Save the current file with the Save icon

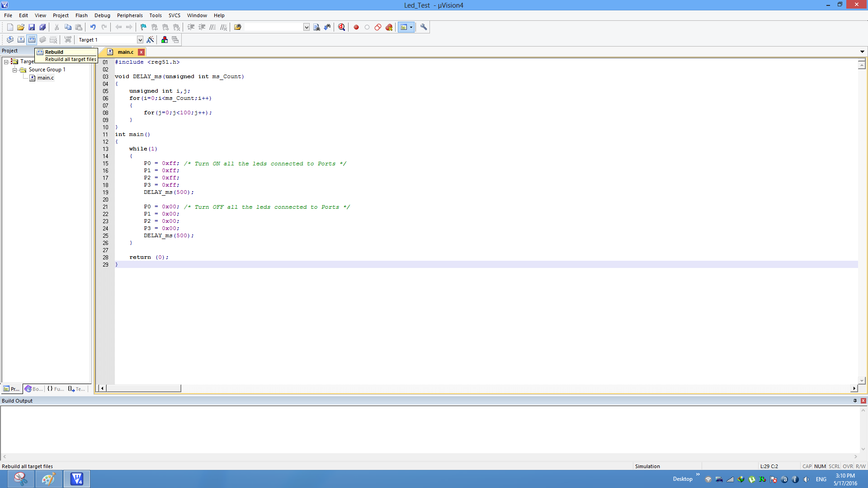click(x=32, y=27)
